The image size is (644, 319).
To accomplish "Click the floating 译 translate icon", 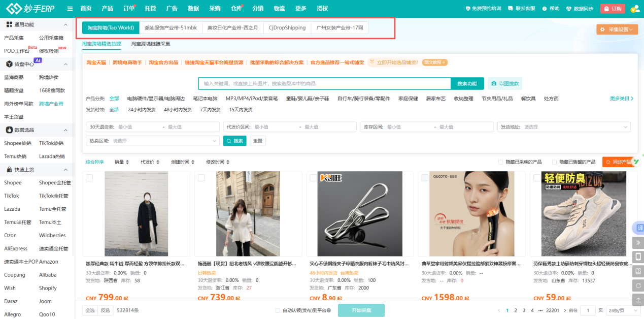I will click(638, 228).
